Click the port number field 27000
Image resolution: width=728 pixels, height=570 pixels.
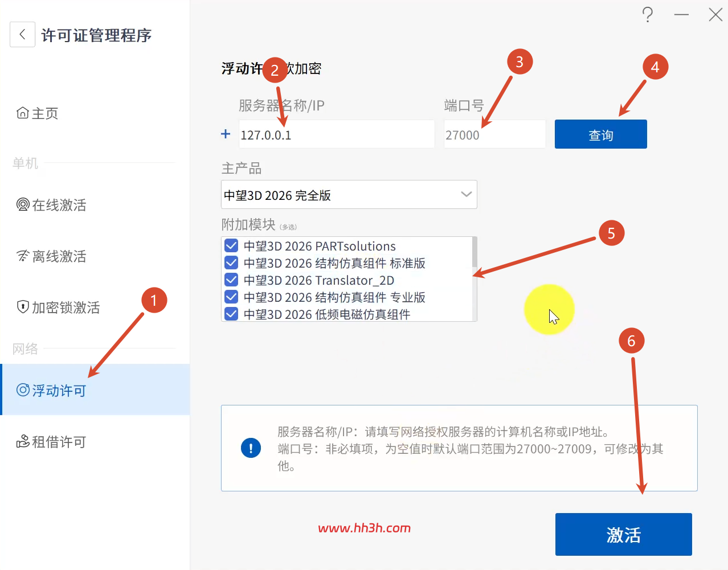click(494, 134)
